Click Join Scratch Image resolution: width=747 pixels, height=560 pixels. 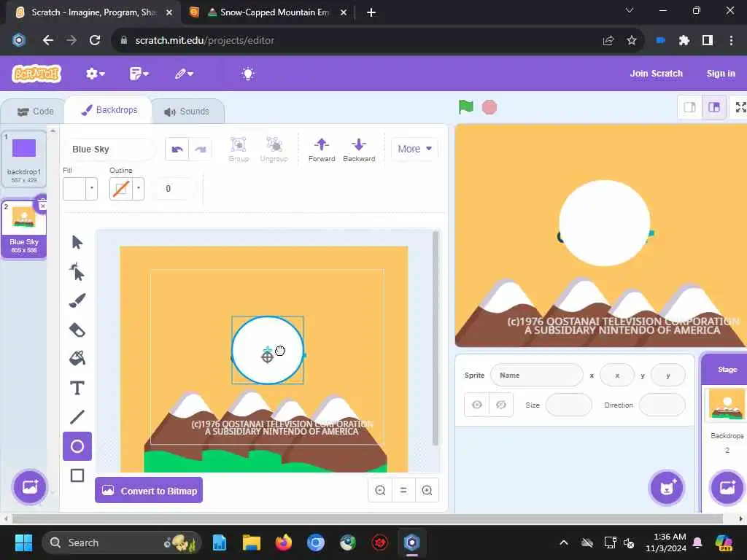pos(656,74)
